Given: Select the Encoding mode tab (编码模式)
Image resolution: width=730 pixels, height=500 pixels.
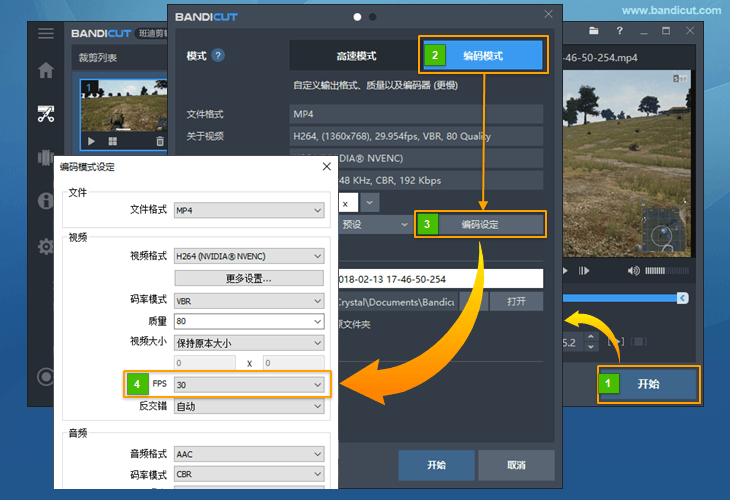Looking at the screenshot, I should pyautogui.click(x=483, y=56).
